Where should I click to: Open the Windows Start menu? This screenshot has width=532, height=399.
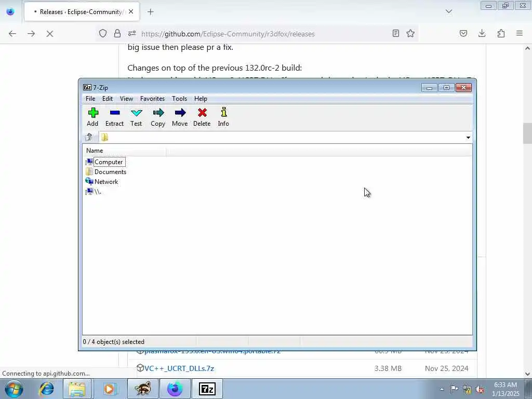tap(14, 389)
